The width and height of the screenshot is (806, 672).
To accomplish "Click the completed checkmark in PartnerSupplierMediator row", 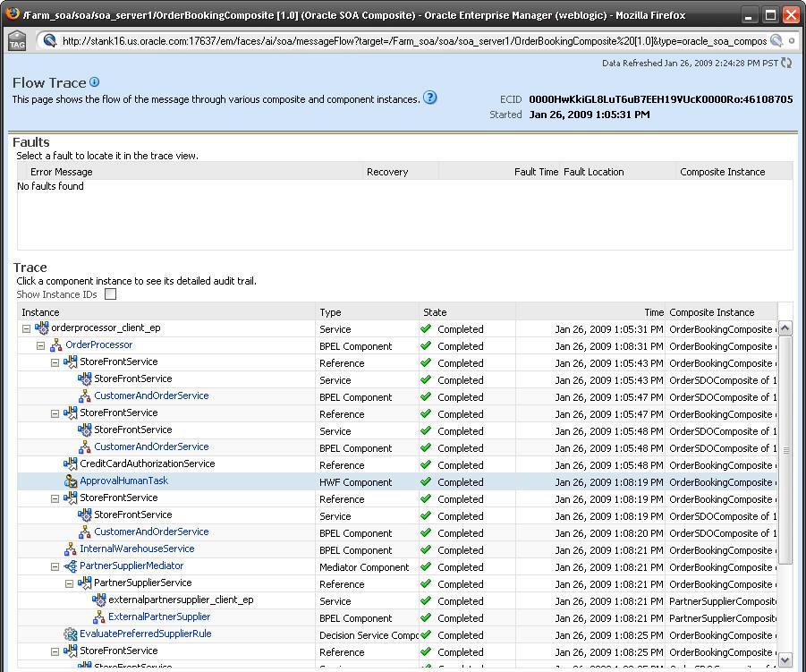I will [426, 566].
